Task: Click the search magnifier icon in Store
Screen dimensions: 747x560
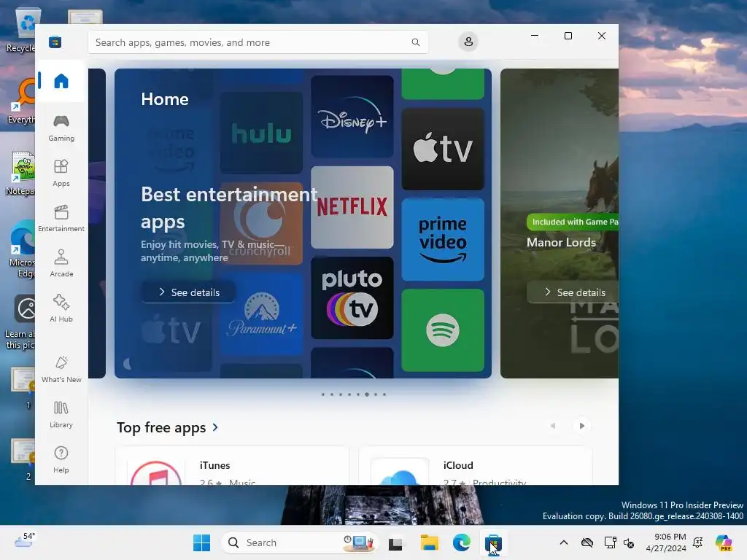Action: coord(415,42)
